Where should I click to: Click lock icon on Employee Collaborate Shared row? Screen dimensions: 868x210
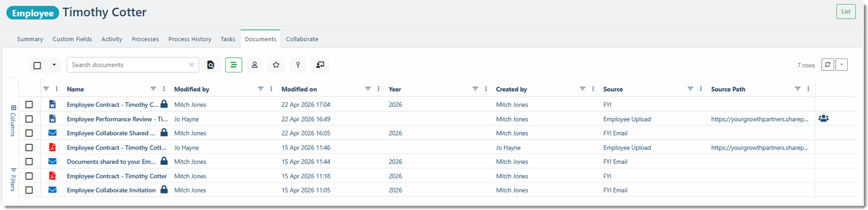coord(164,132)
